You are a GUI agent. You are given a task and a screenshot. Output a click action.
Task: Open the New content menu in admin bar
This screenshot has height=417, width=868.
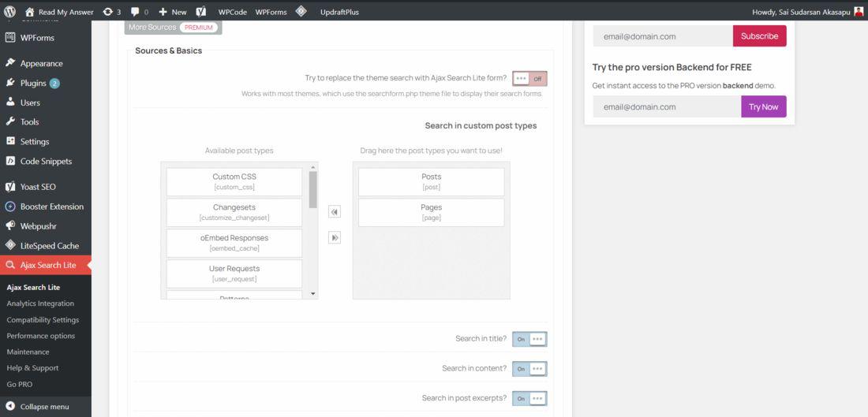[173, 12]
